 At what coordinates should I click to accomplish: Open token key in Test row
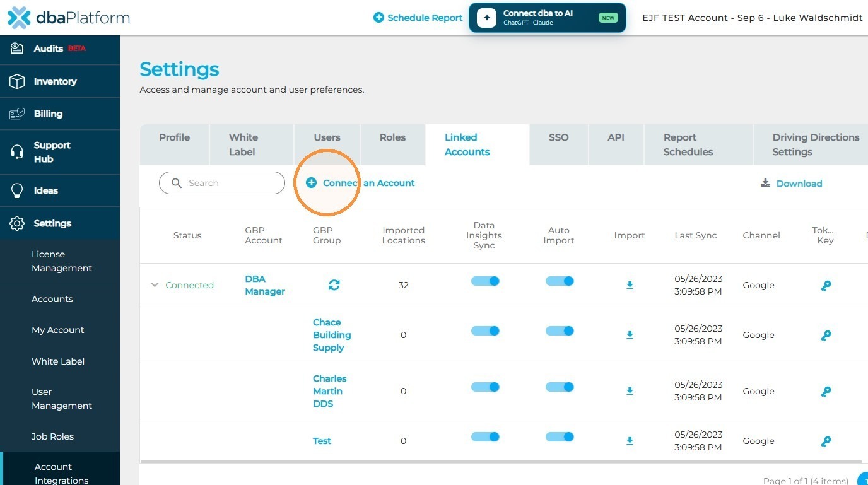[x=825, y=441]
